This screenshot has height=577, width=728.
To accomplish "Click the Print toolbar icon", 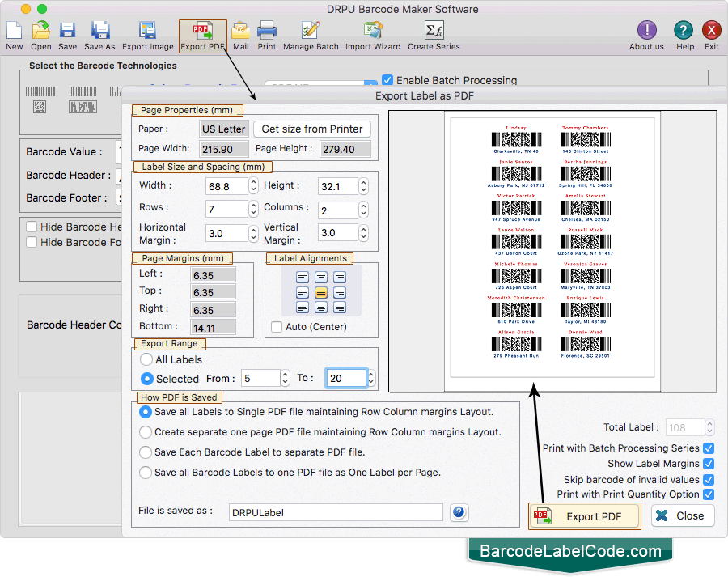I will (266, 36).
